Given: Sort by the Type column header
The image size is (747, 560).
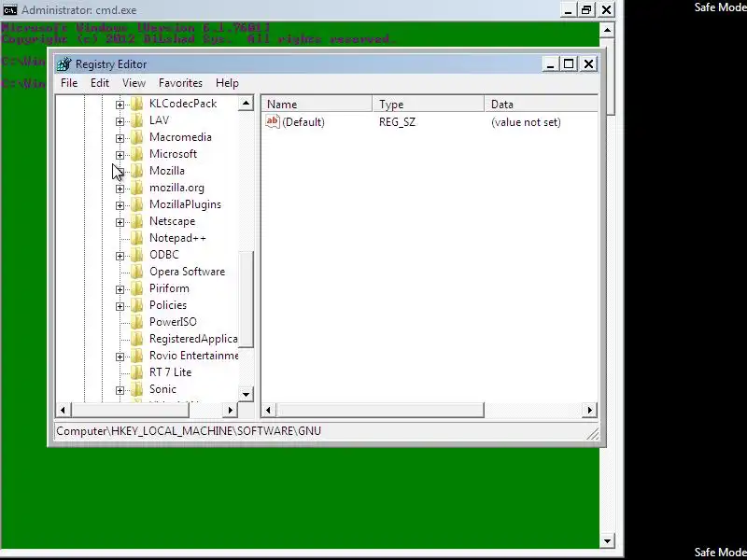Looking at the screenshot, I should click(429, 105).
